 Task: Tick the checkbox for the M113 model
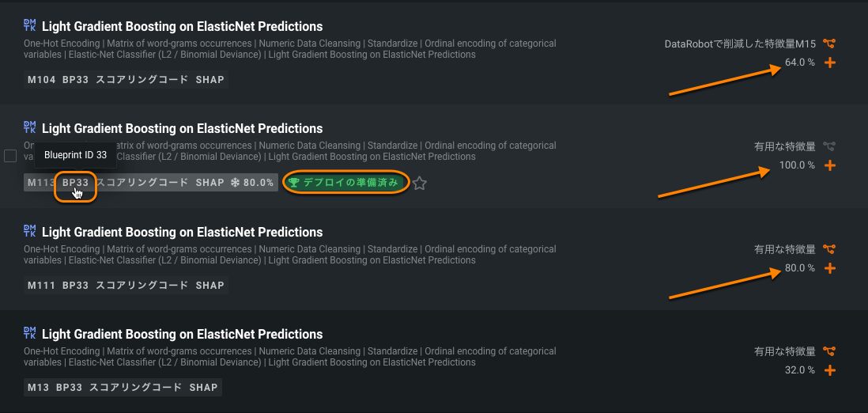point(10,156)
